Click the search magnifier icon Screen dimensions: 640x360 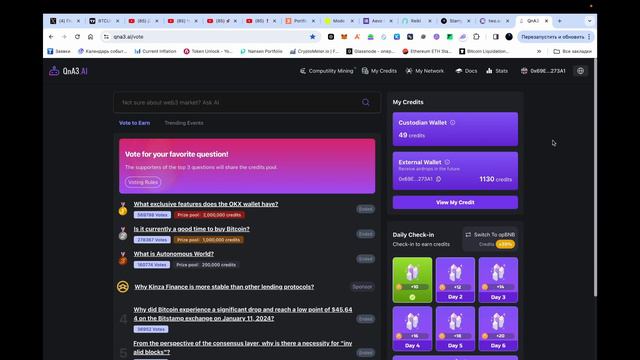click(x=366, y=102)
